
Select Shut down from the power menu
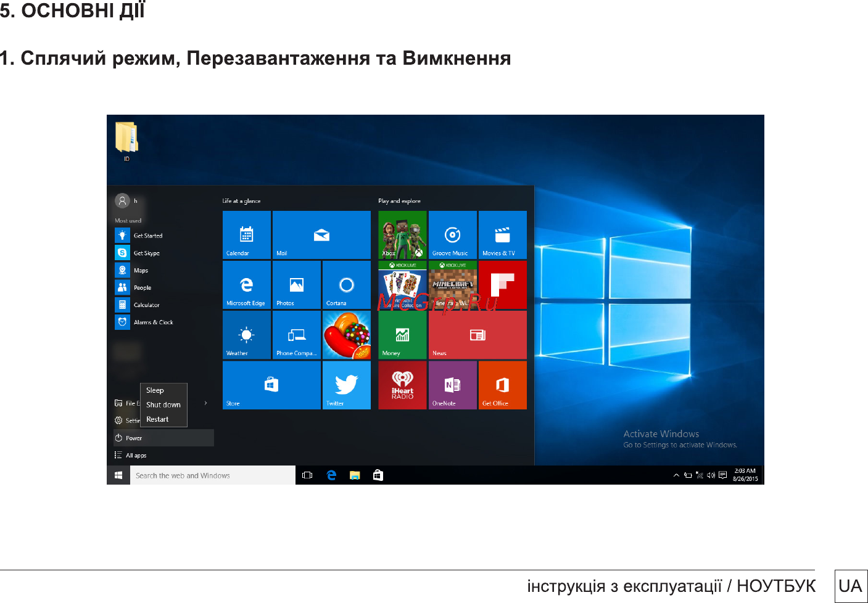click(x=163, y=405)
